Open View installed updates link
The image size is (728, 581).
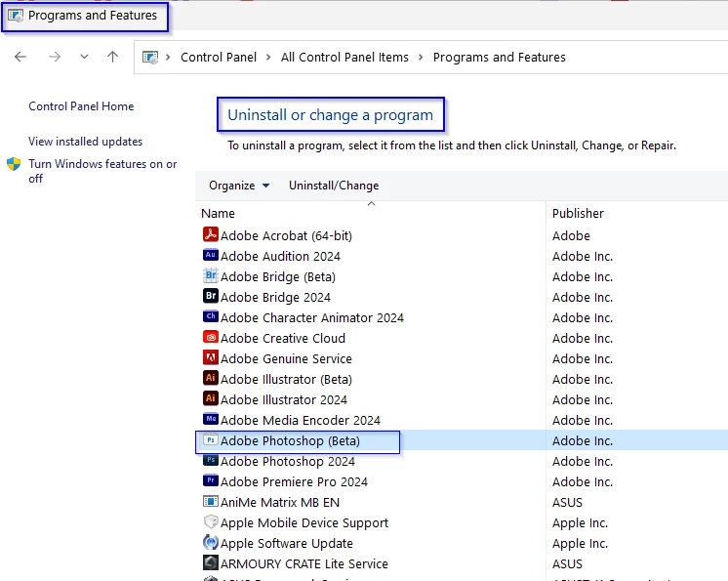[86, 142]
